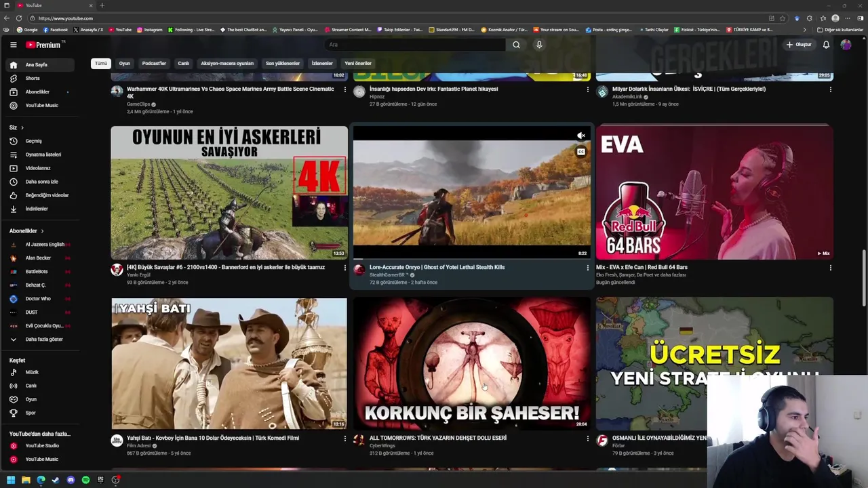This screenshot has width=868, height=488.
Task: Open the notifications bell
Action: click(x=826, y=45)
